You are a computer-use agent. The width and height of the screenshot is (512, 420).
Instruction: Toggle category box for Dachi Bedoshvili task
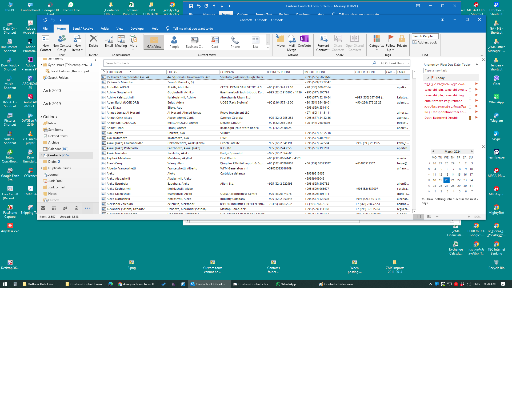pos(470,118)
